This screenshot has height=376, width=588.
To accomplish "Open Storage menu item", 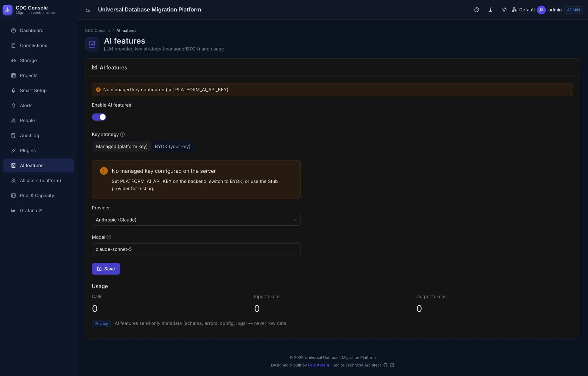I will (x=39, y=61).
